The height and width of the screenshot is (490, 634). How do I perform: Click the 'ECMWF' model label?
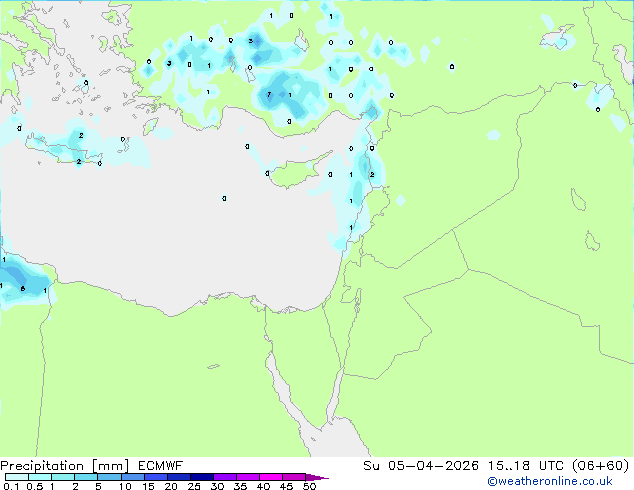[x=160, y=466]
